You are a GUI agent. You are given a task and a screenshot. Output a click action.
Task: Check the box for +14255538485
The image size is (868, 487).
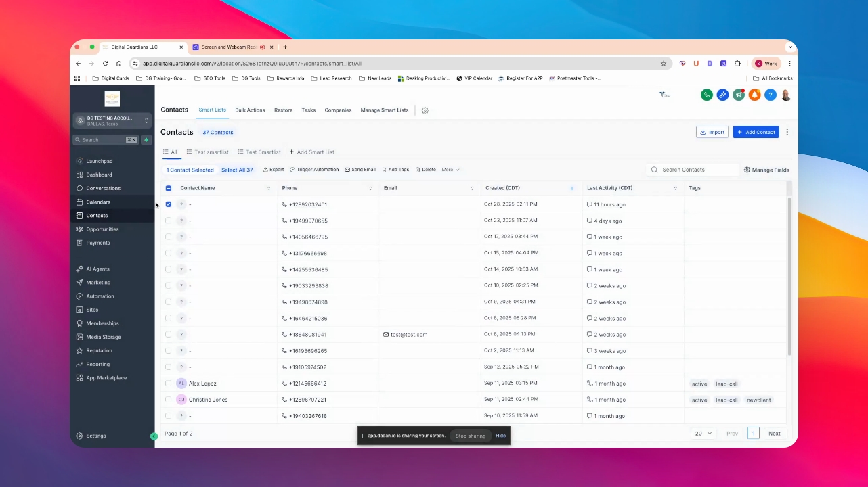pos(169,269)
